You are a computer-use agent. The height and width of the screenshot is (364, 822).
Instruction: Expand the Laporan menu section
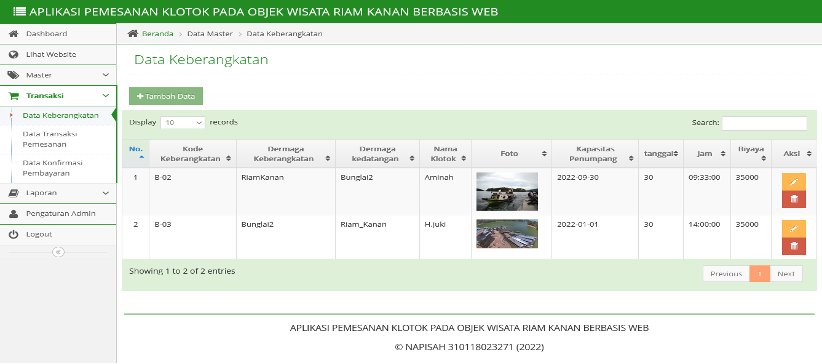click(58, 193)
